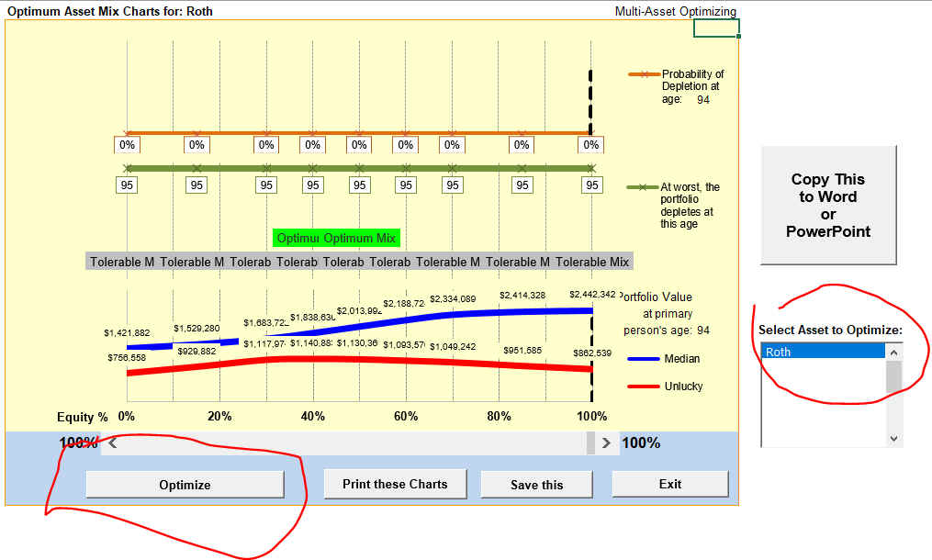
Task: Click the left arrow of equity scrollbar
Action: point(112,442)
